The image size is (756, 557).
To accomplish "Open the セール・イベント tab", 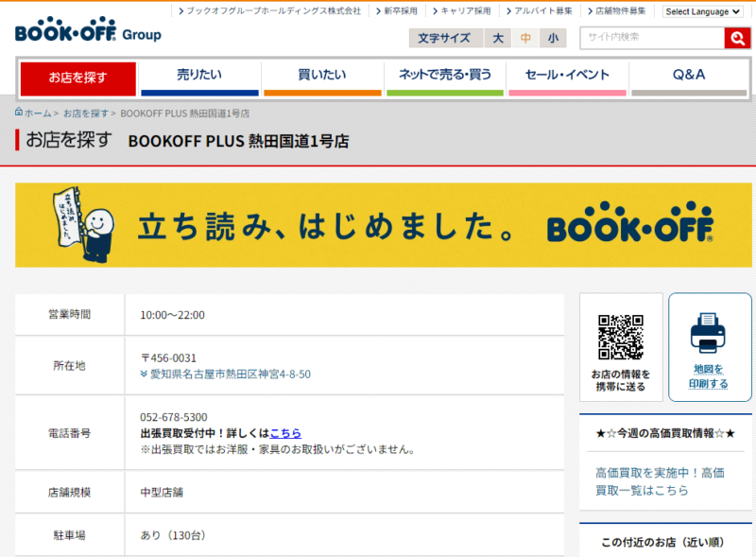I will 568,78.
